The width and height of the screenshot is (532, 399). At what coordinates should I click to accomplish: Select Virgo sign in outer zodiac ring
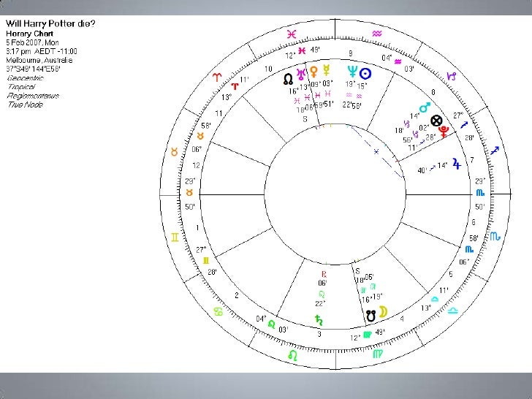click(x=378, y=354)
